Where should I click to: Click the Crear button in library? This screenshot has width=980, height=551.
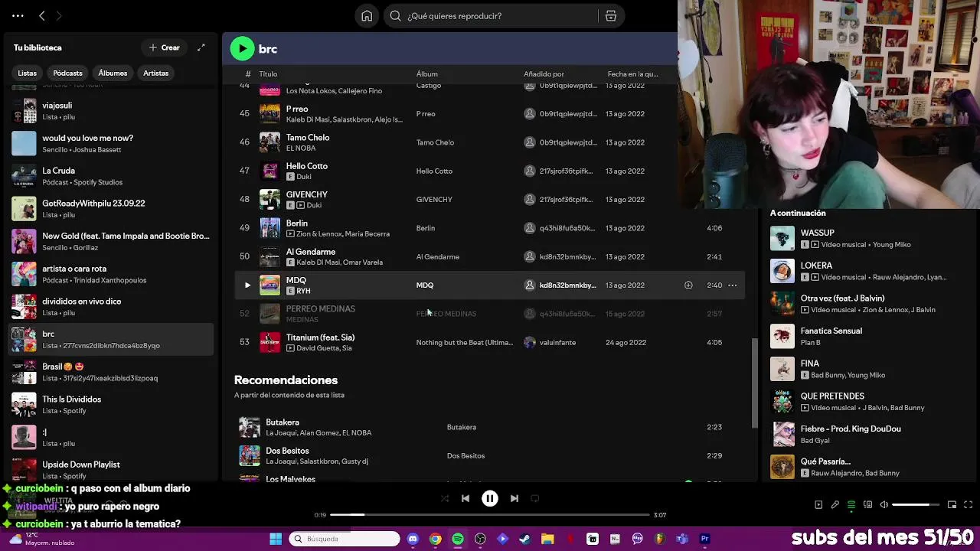165,47
